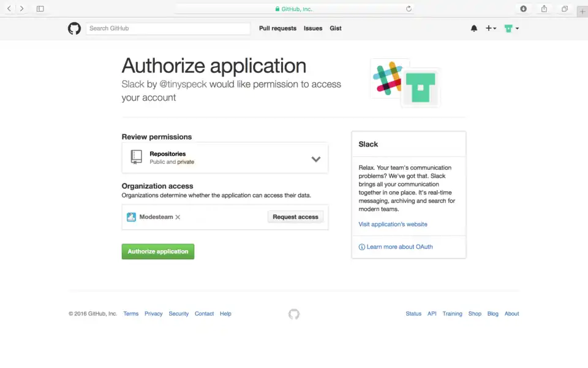
Task: Go to Pull requests in navigation
Action: [277, 28]
